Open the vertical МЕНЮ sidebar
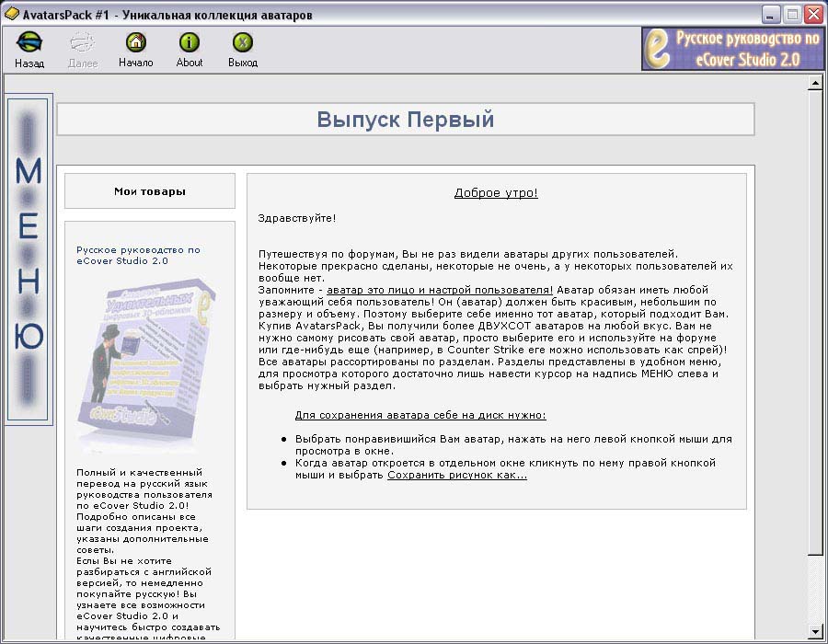 (29, 259)
